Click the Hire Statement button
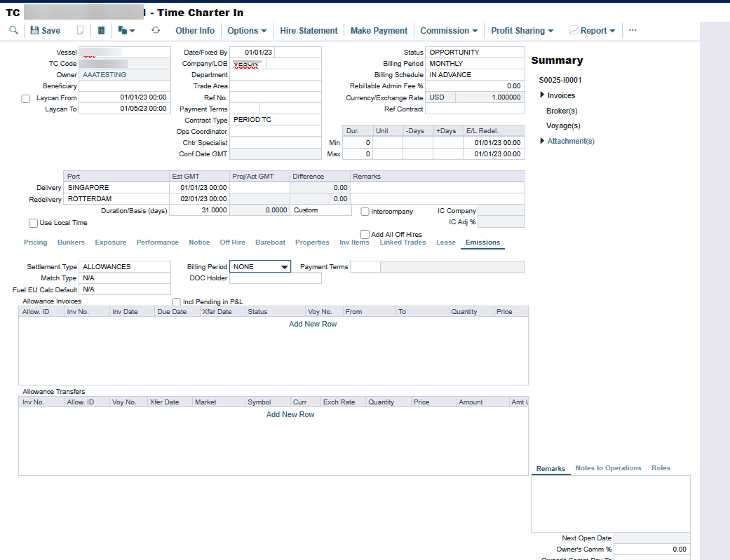The image size is (730, 560). pyautogui.click(x=309, y=30)
